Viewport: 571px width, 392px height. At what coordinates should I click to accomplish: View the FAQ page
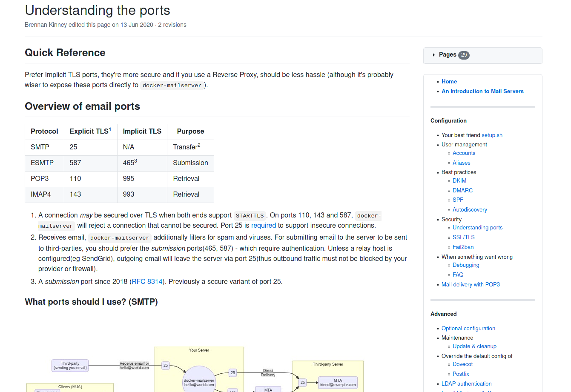coord(458,275)
